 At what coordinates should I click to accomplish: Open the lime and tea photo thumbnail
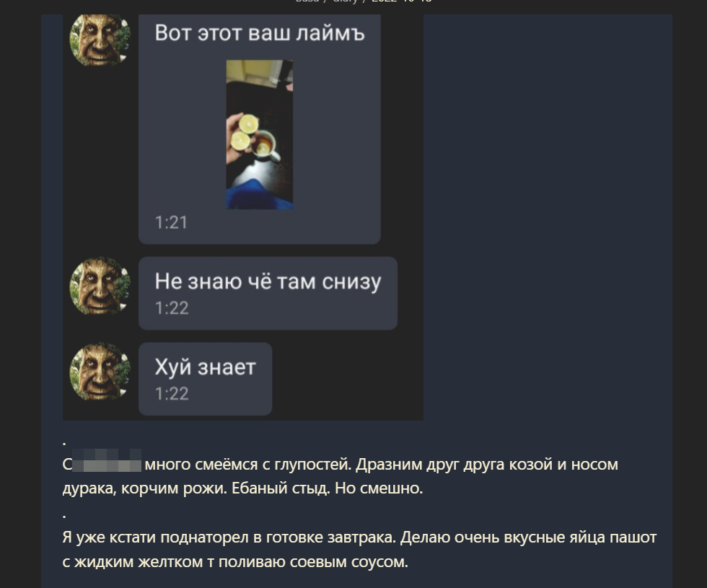[260, 134]
